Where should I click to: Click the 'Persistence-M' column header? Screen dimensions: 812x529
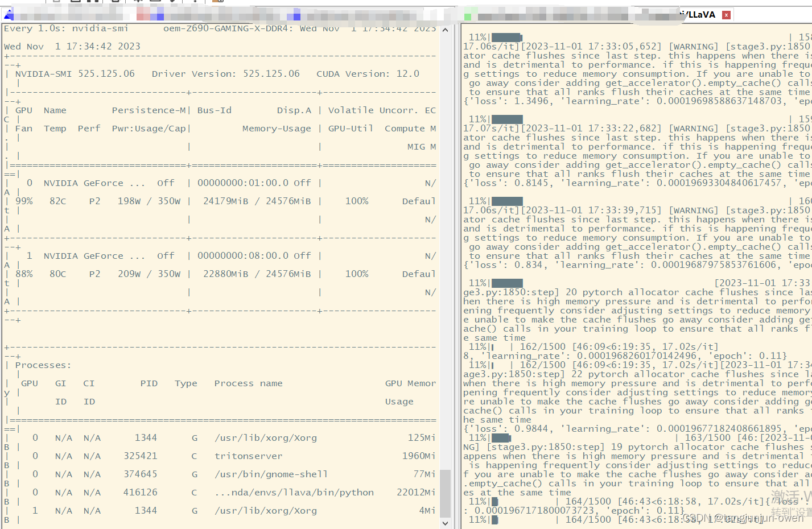149,110
